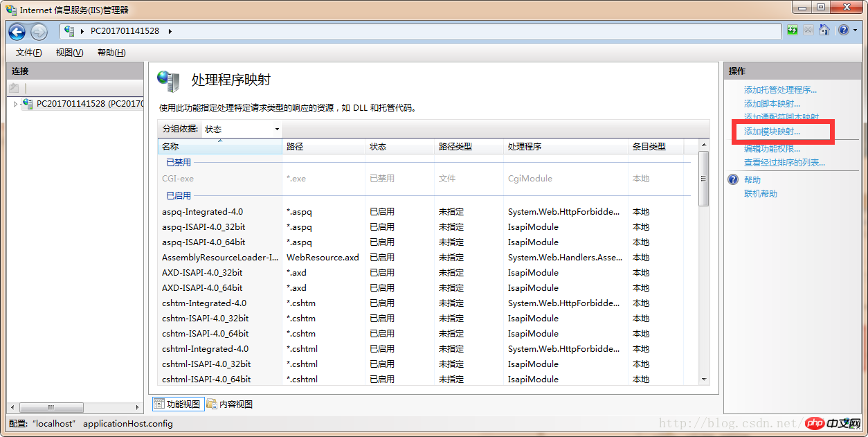The width and height of the screenshot is (868, 437).
Task: Open the 文件(F) menu
Action: (29, 53)
